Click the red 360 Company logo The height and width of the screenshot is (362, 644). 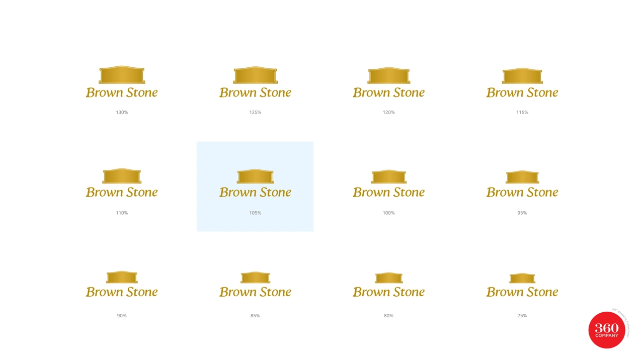tap(607, 330)
